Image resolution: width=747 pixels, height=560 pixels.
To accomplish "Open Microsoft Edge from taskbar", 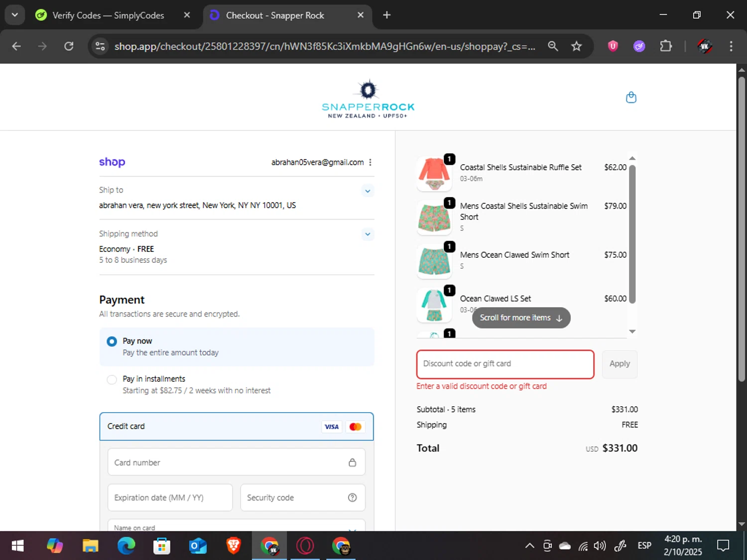I will coord(126,546).
